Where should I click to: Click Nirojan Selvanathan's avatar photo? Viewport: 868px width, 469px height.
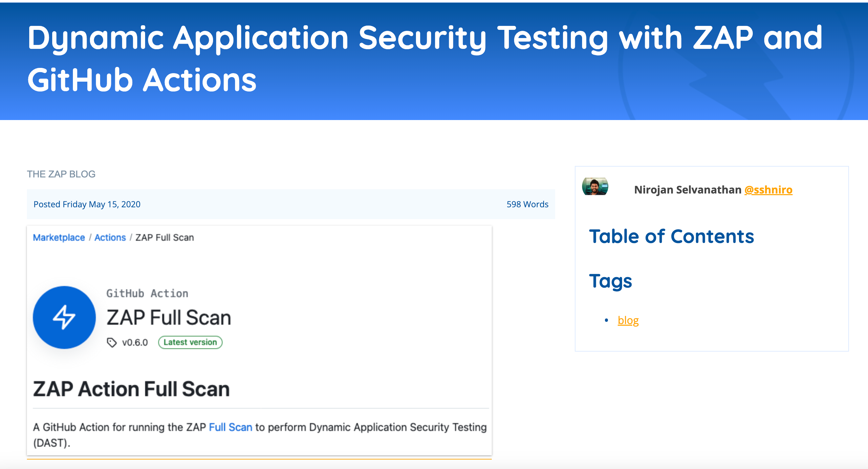click(x=595, y=187)
